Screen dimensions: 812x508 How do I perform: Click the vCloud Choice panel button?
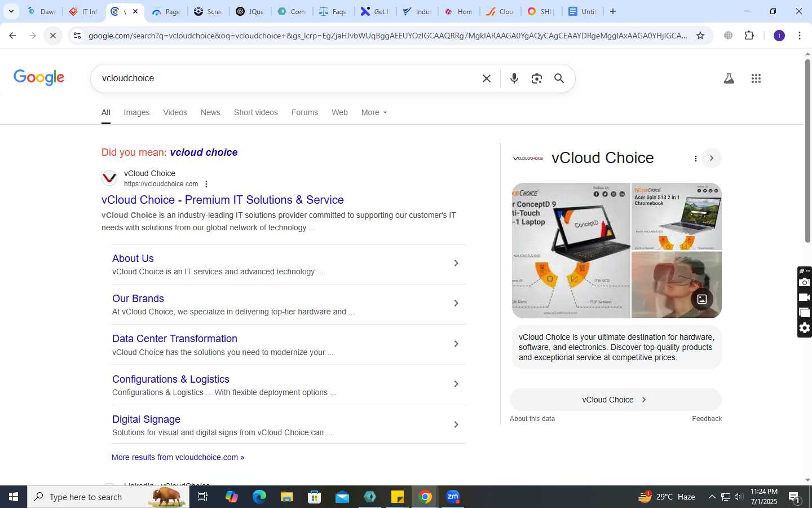pyautogui.click(x=615, y=400)
